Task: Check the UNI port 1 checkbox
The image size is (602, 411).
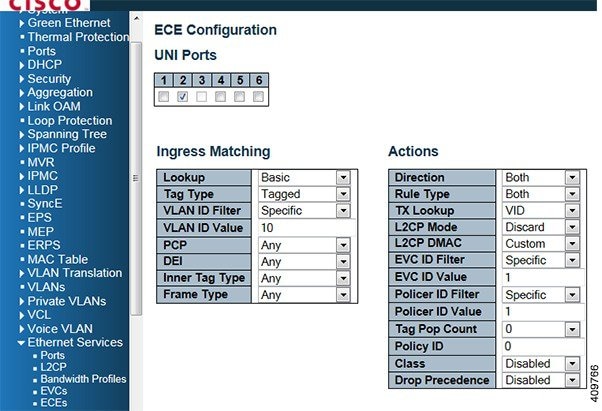Action: pyautogui.click(x=163, y=97)
